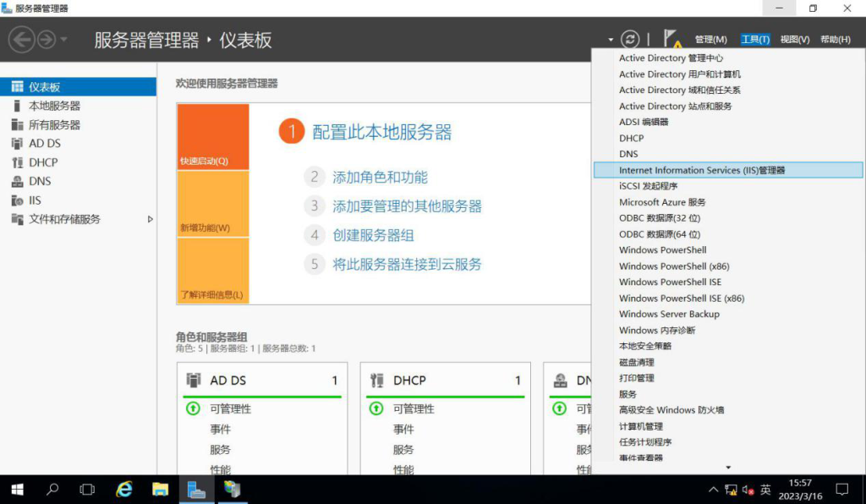Click the back navigation arrow
Viewport: 866px width, 504px height.
21,40
